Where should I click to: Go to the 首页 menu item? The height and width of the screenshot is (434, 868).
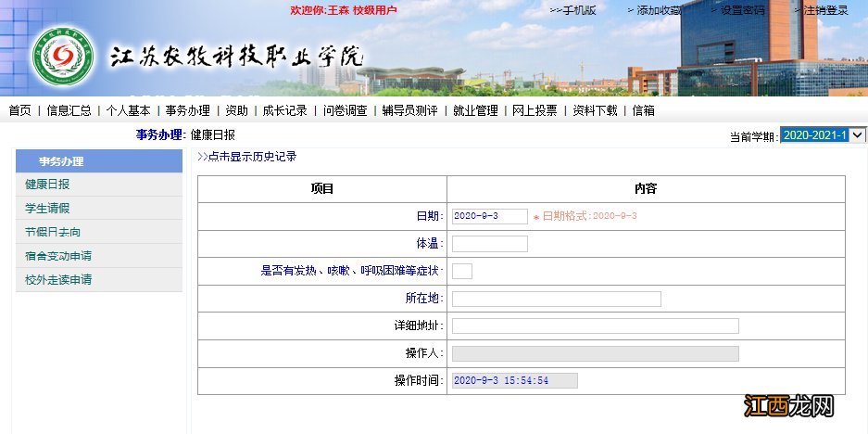click(x=20, y=110)
